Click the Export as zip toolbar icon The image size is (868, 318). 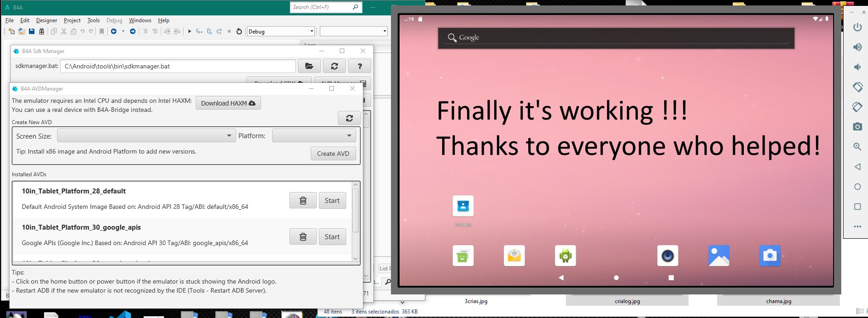pyautogui.click(x=42, y=31)
